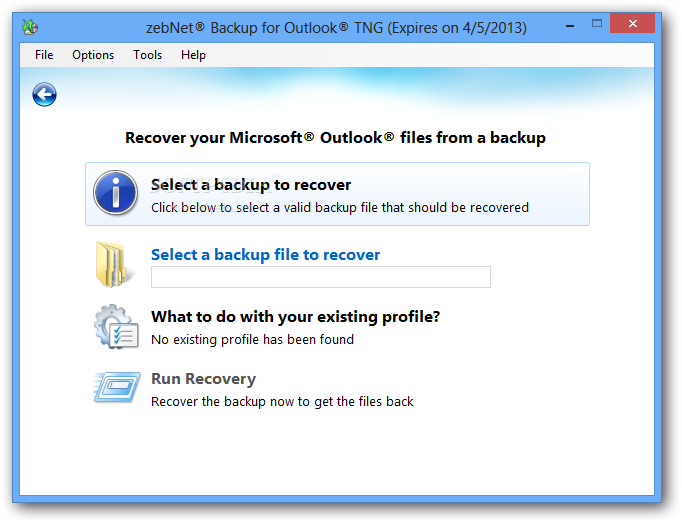
Task: Close the zebNet Backup window
Action: tap(632, 23)
